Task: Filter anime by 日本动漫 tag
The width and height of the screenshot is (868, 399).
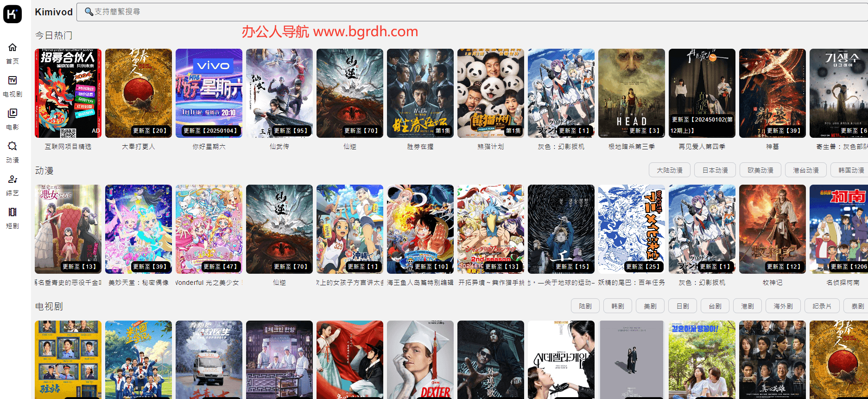Action: point(715,170)
